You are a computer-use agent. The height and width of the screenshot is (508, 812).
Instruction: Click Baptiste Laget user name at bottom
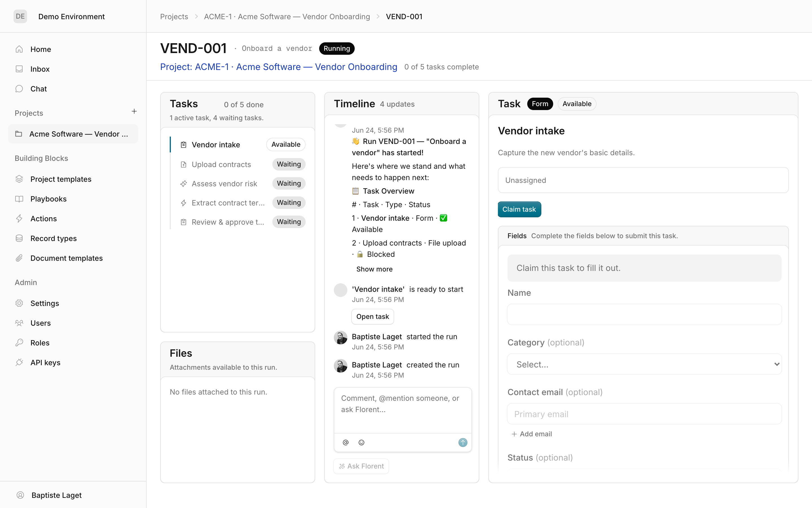click(x=56, y=495)
